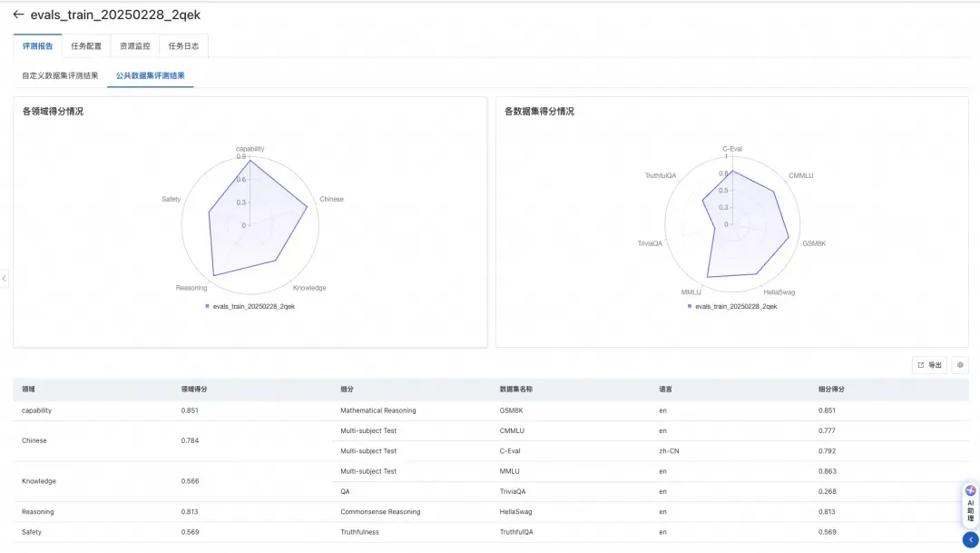Switch to the 任务配置 tab
This screenshot has height=553, width=980.
point(86,45)
